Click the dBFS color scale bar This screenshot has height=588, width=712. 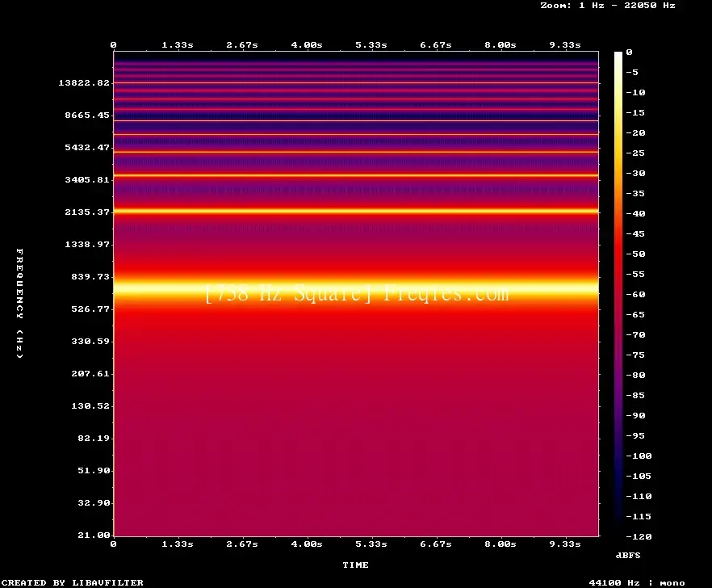coord(618,294)
